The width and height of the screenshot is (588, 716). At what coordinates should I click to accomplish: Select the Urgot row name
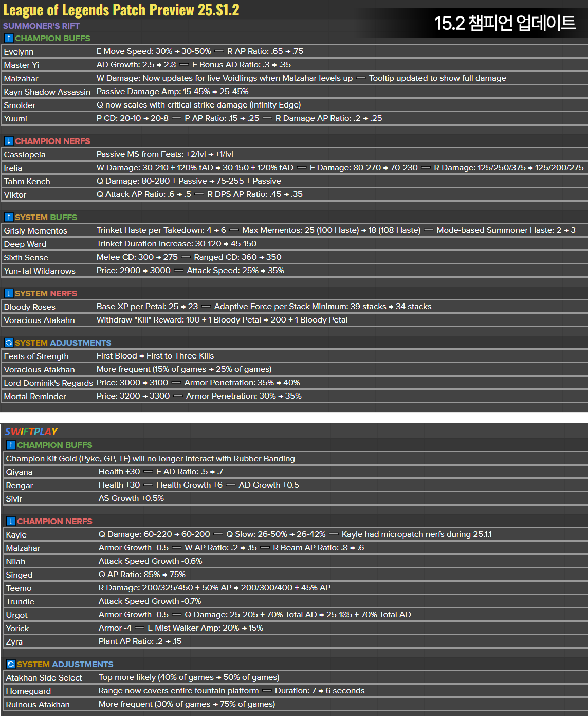(16, 615)
